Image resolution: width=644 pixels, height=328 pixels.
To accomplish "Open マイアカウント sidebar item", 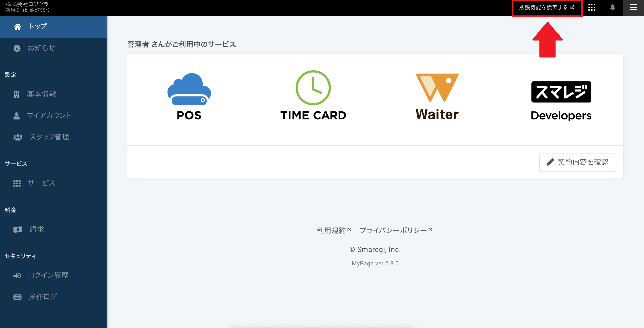I will click(x=49, y=115).
